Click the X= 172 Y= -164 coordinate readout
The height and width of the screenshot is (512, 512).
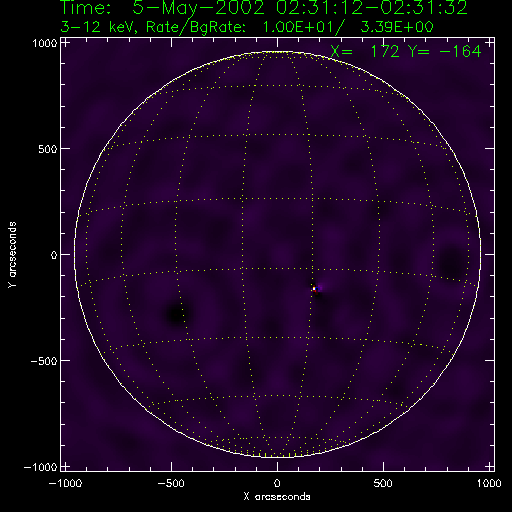coord(406,51)
